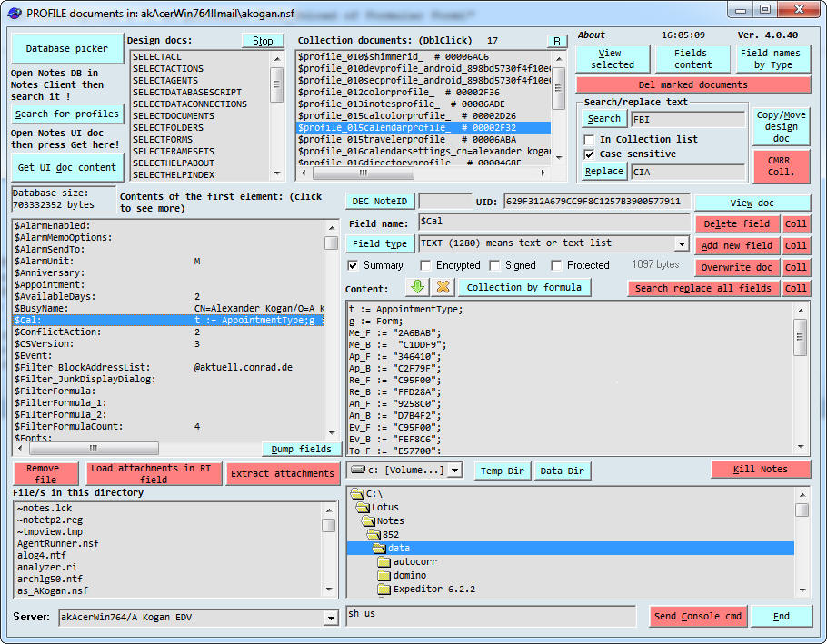Enable the Signed checkbox

pyautogui.click(x=494, y=265)
